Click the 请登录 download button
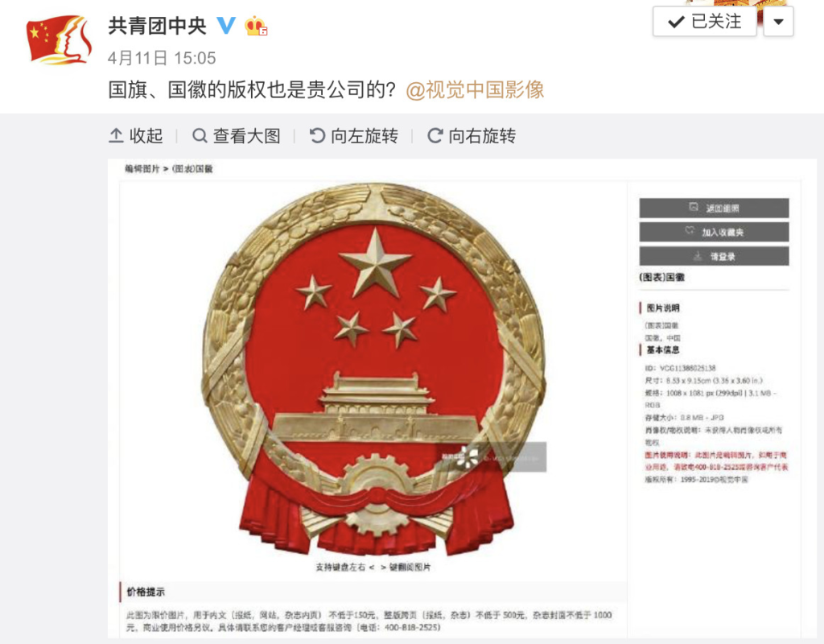The width and height of the screenshot is (824, 644). tap(715, 256)
